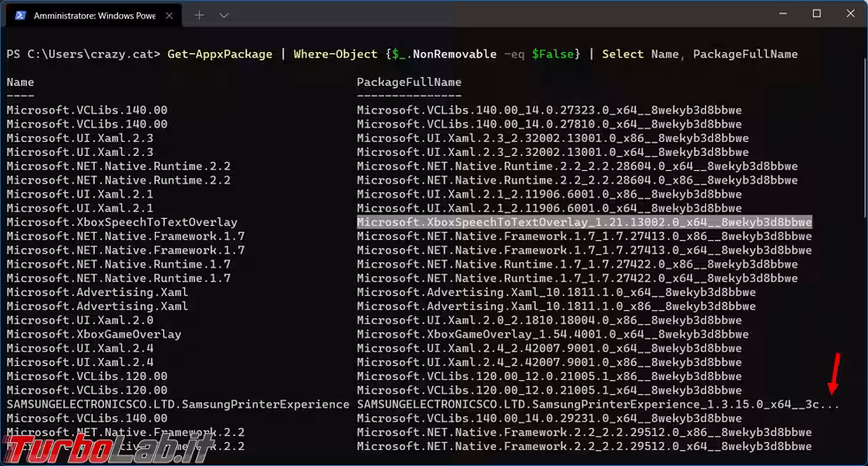This screenshot has width=868, height=466.
Task: Click the $False value in command
Action: (553, 54)
